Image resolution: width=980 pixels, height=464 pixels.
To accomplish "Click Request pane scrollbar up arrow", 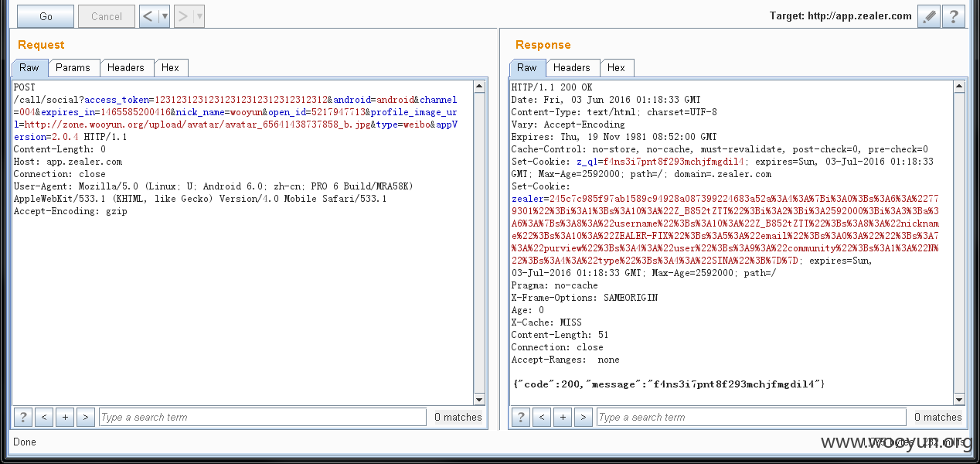I will click(x=479, y=87).
